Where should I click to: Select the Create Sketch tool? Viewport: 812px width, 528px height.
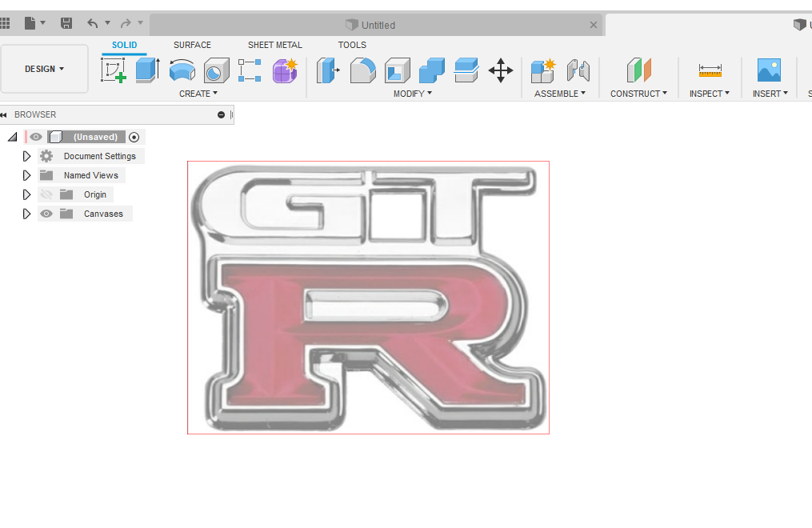114,70
